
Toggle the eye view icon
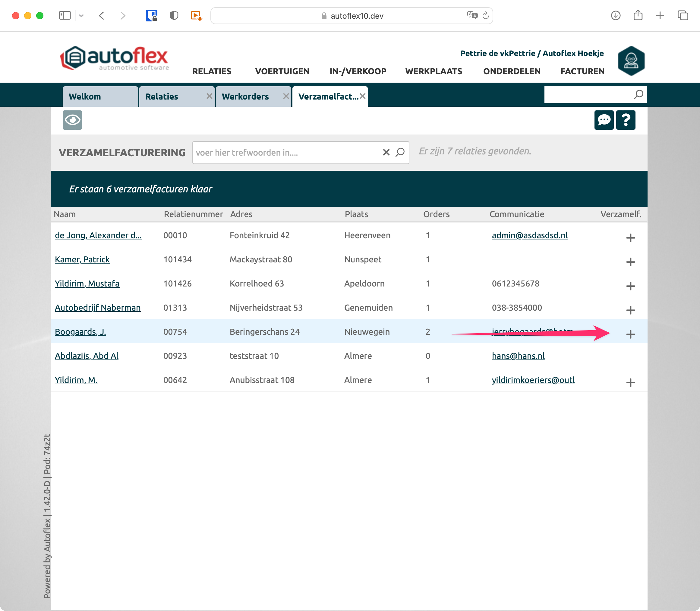click(72, 120)
